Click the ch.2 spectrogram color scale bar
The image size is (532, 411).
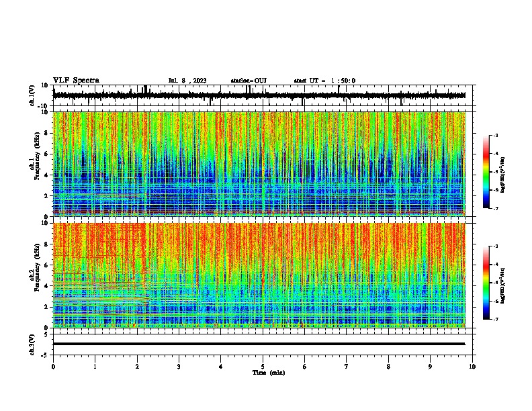point(486,283)
